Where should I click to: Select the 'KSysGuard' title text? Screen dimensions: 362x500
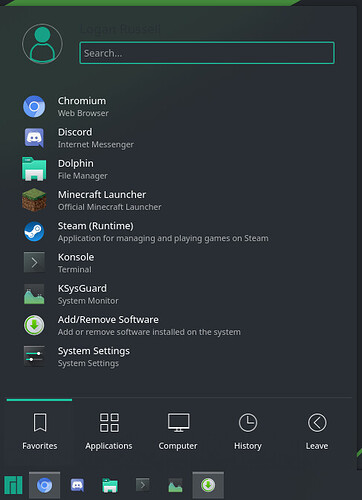pos(82,289)
